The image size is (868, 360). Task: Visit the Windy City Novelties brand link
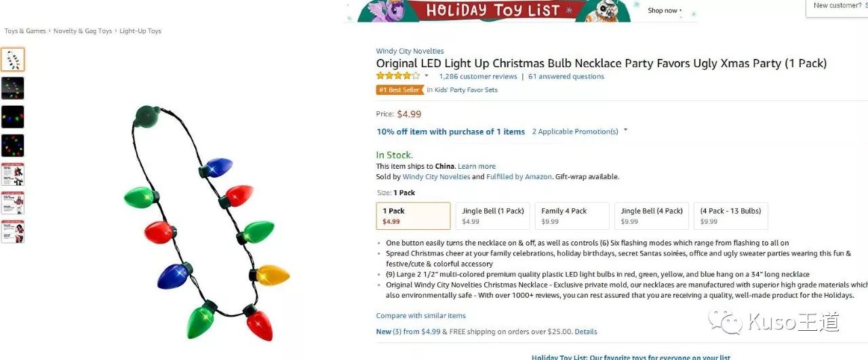click(410, 52)
